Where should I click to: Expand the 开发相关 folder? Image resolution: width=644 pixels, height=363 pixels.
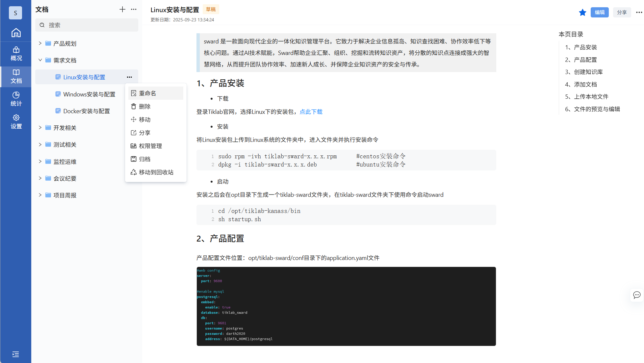pos(40,128)
